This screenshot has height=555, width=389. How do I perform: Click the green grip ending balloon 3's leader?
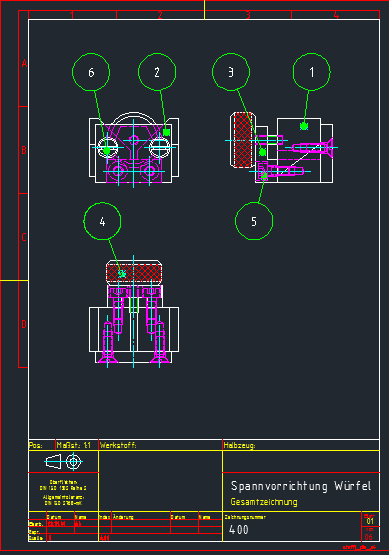tap(262, 152)
